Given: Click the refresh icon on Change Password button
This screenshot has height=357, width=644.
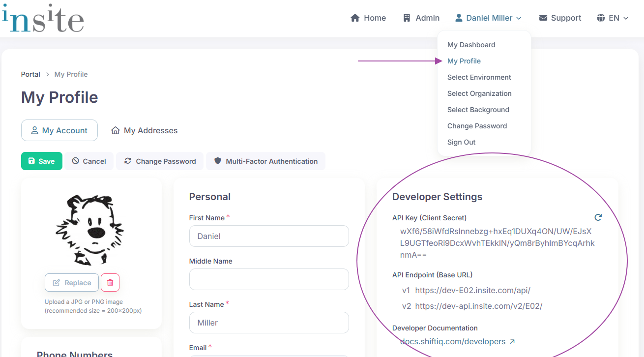Looking at the screenshot, I should (128, 161).
